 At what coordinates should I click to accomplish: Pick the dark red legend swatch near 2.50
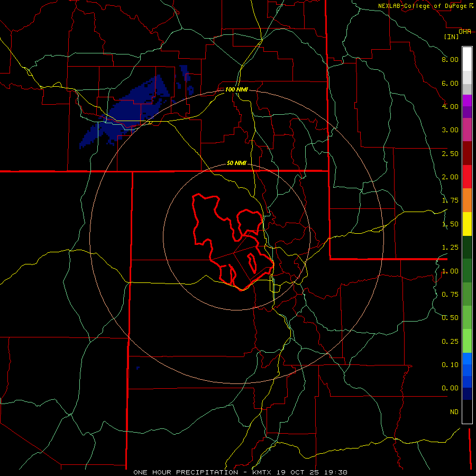[x=467, y=153]
